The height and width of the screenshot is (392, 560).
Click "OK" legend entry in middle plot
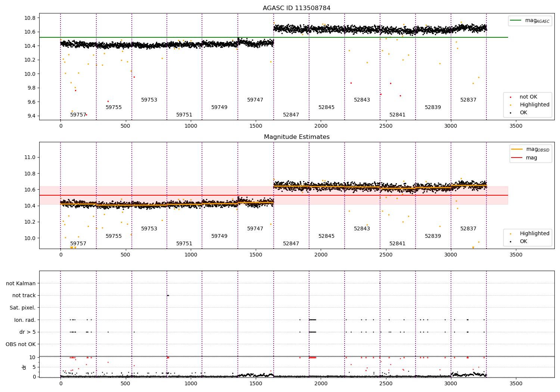click(x=519, y=242)
